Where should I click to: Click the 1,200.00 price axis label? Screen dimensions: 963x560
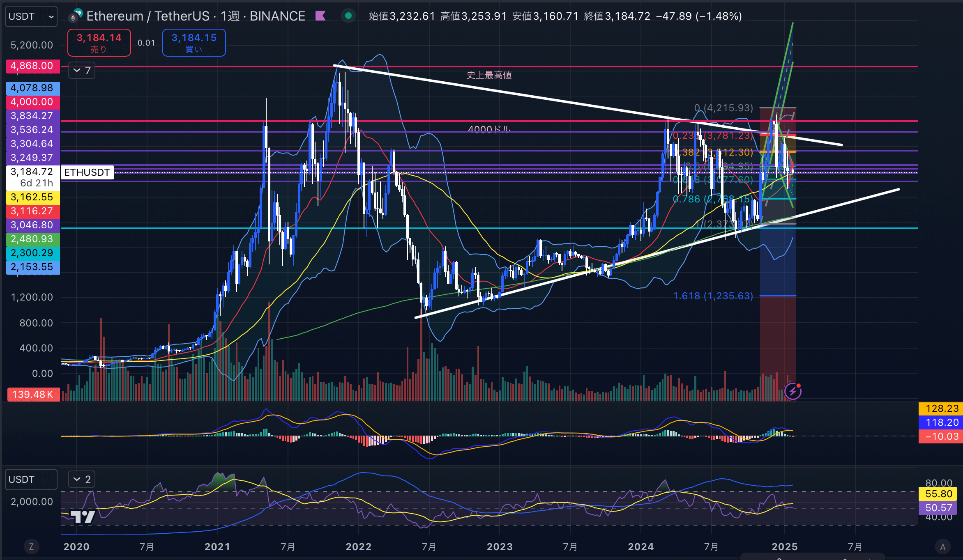pos(32,297)
